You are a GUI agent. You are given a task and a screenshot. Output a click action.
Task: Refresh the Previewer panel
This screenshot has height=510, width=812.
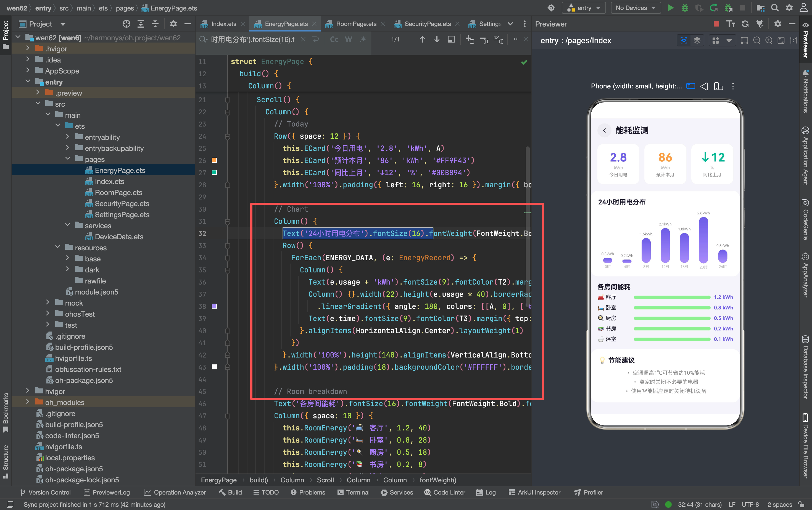pos(745,24)
